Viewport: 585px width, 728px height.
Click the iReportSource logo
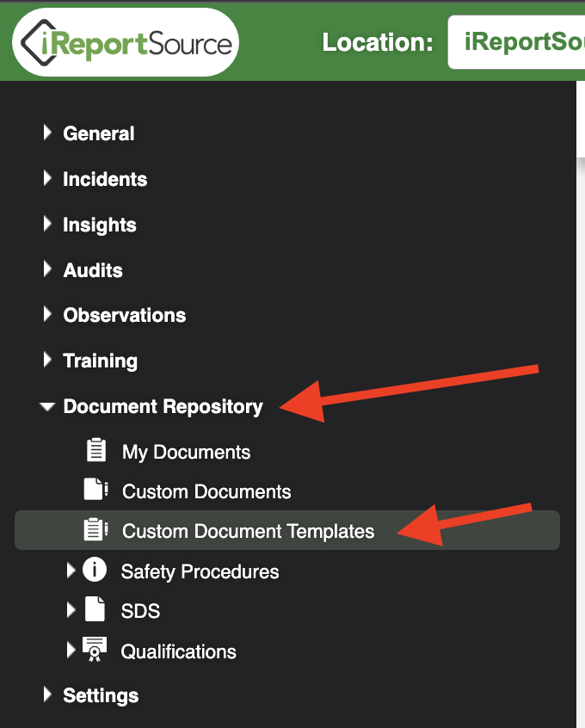tap(126, 42)
